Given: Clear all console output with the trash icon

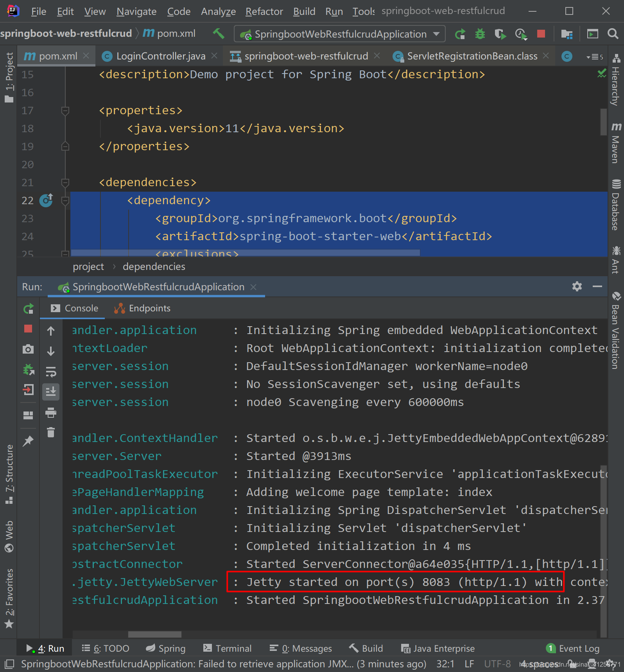Looking at the screenshot, I should tap(51, 432).
